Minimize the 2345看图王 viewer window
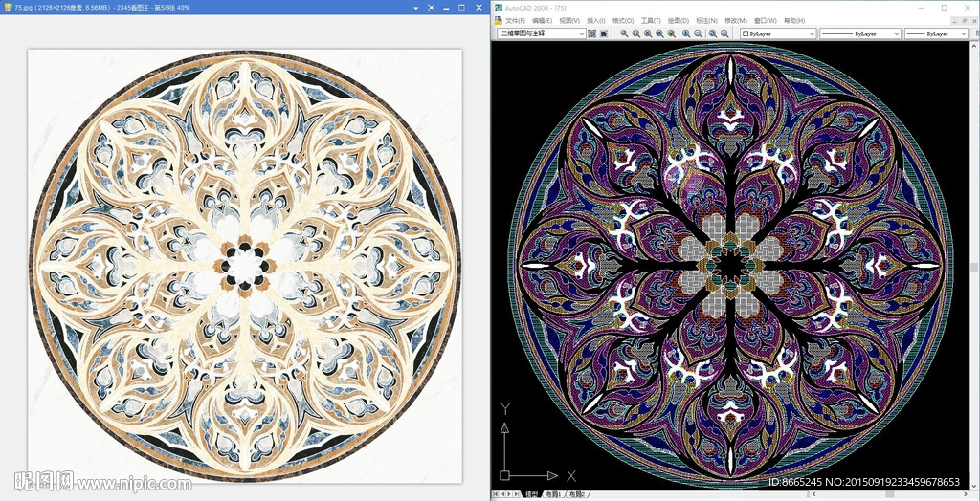The height and width of the screenshot is (501, 980). (446, 8)
